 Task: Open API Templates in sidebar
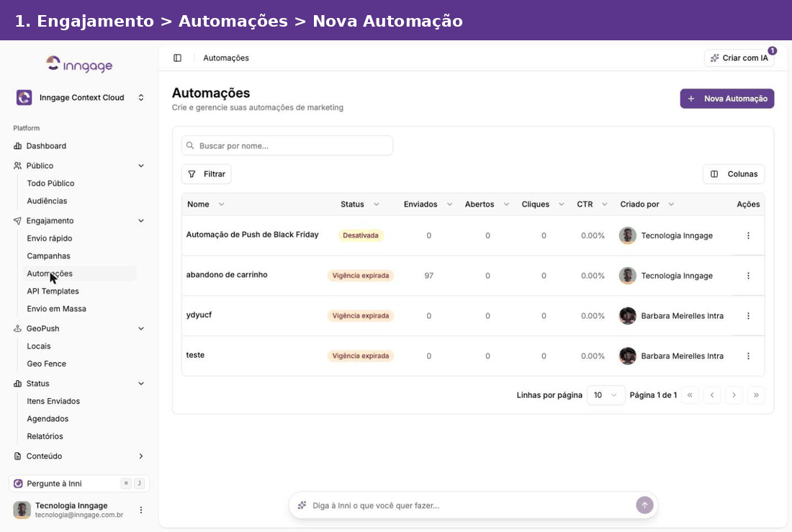(x=53, y=291)
